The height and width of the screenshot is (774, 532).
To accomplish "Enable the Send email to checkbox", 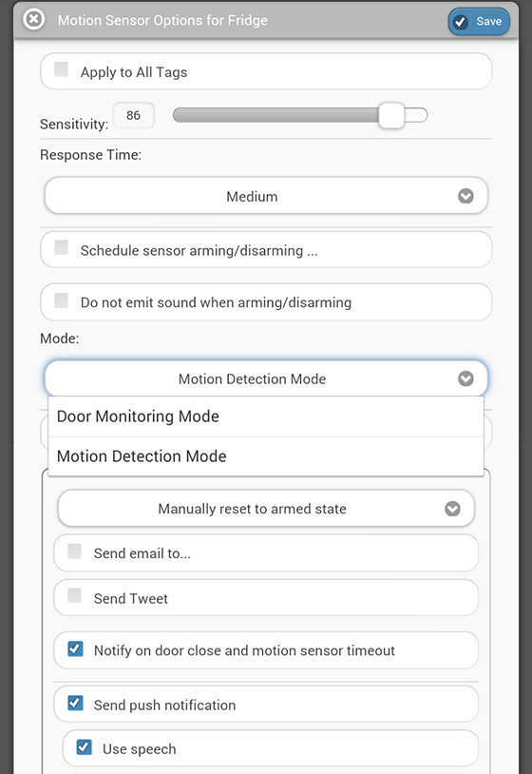I will tap(74, 551).
